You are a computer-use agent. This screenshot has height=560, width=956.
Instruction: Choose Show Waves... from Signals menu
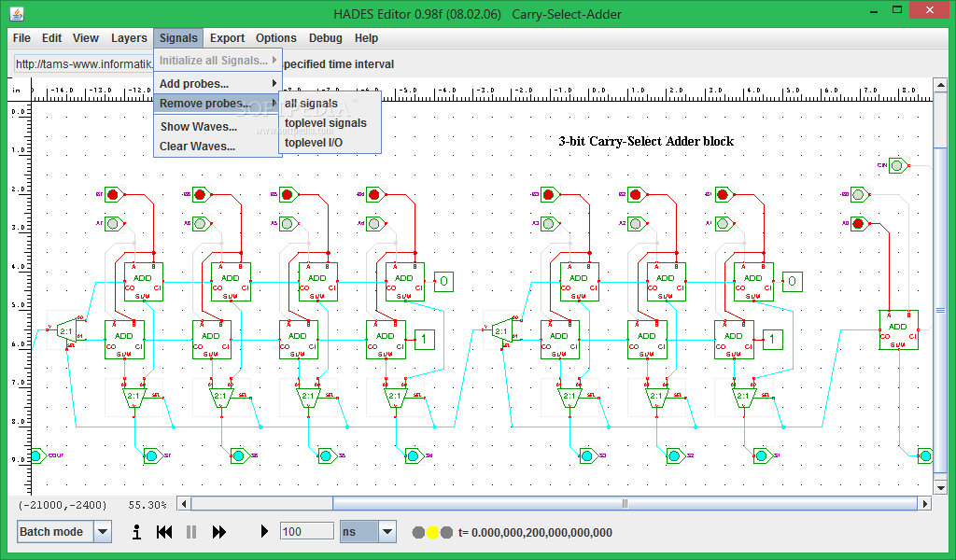tap(218, 126)
